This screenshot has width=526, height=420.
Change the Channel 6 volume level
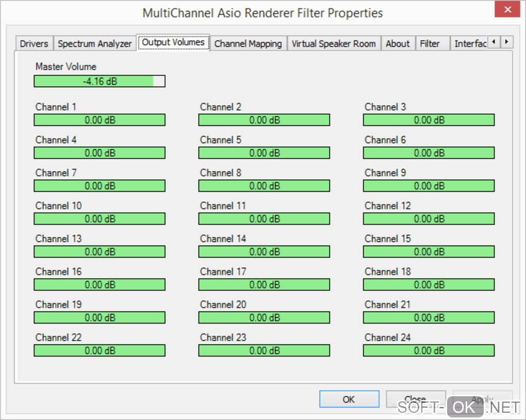click(429, 153)
